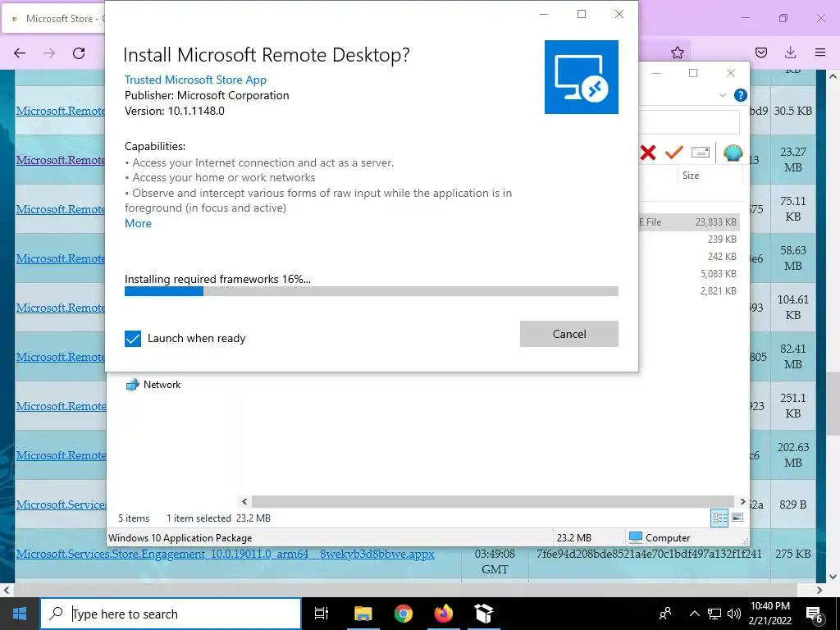840x630 pixels.
Task: Select the file sized 242 KB
Action: coord(722,257)
